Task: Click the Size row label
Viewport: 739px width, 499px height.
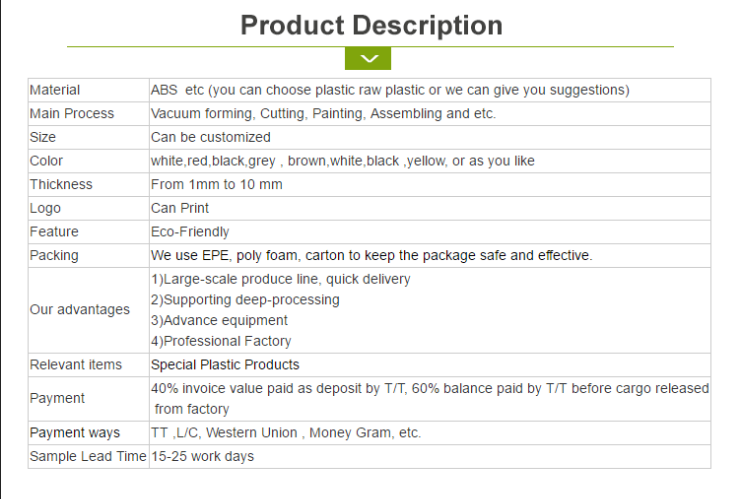Action: [x=43, y=137]
